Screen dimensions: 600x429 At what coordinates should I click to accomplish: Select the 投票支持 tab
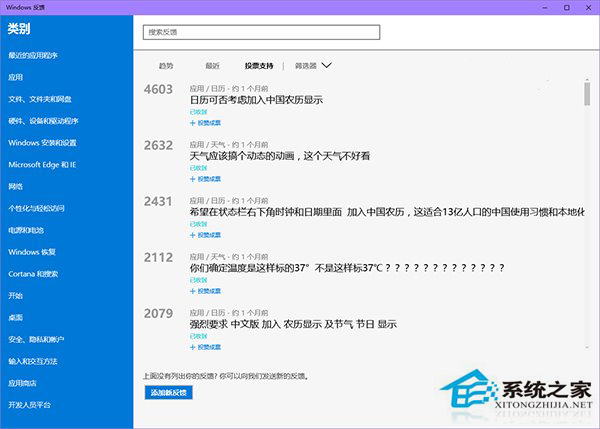[x=259, y=66]
